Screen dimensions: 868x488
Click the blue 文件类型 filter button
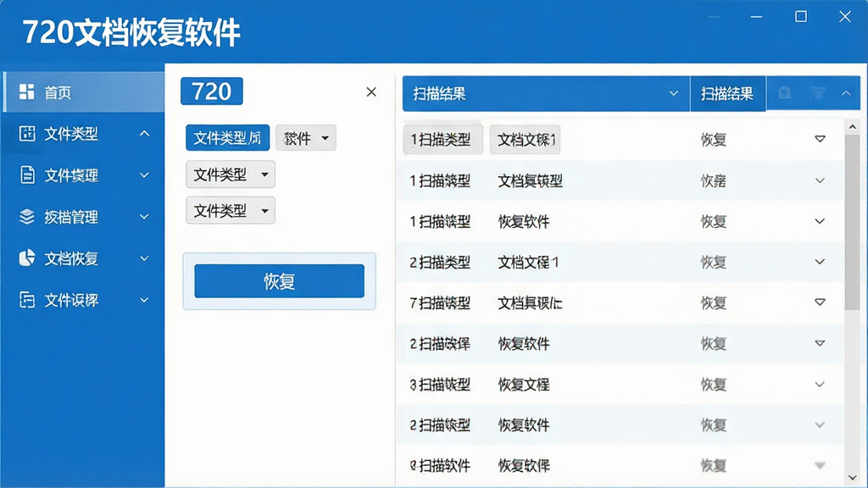point(227,138)
